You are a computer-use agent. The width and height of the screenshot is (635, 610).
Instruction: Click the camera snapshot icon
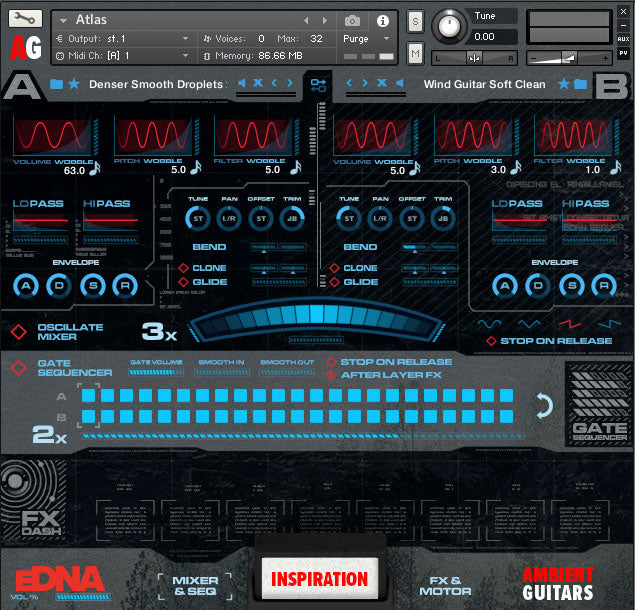(x=352, y=20)
